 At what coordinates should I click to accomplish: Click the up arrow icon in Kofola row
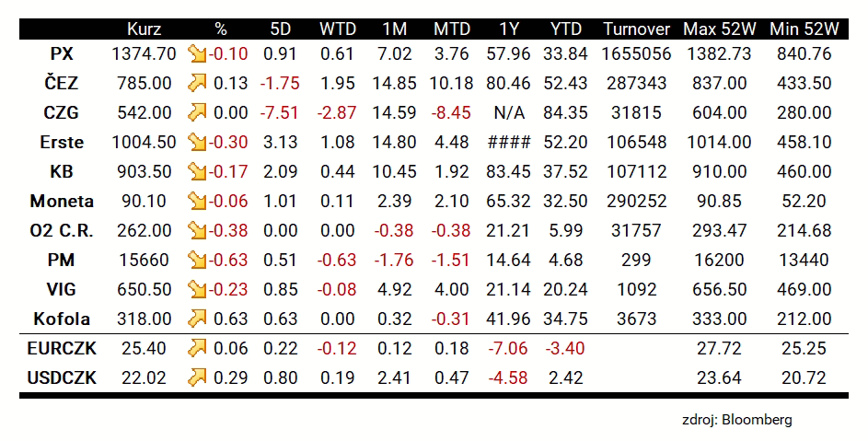click(196, 319)
